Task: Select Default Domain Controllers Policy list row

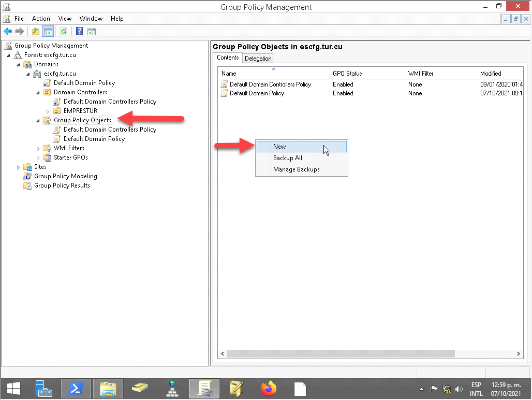Action: pos(371,84)
